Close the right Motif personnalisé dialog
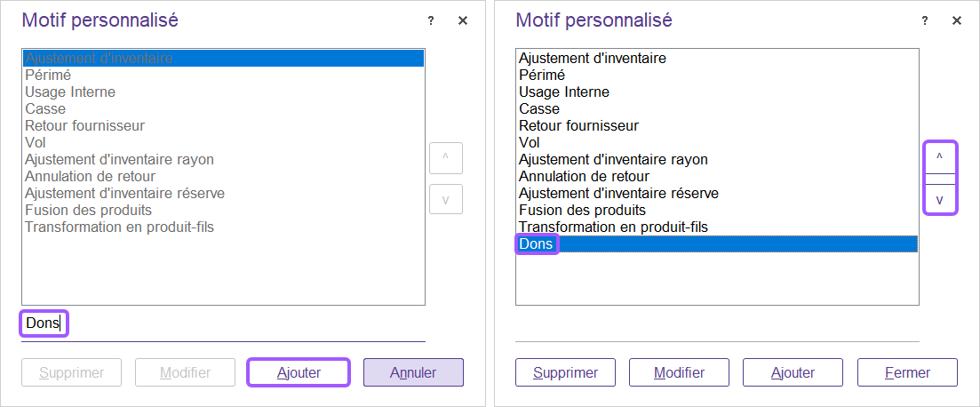The width and height of the screenshot is (980, 407). coord(957,20)
